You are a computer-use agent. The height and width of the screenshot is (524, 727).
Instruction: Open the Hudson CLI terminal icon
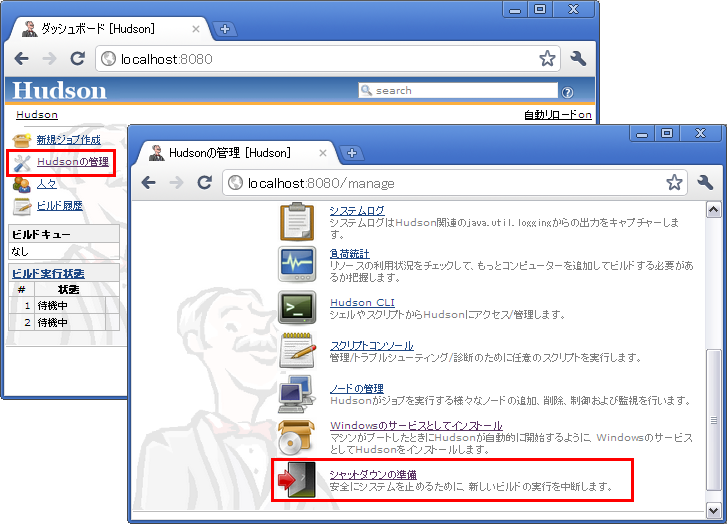coord(297,307)
